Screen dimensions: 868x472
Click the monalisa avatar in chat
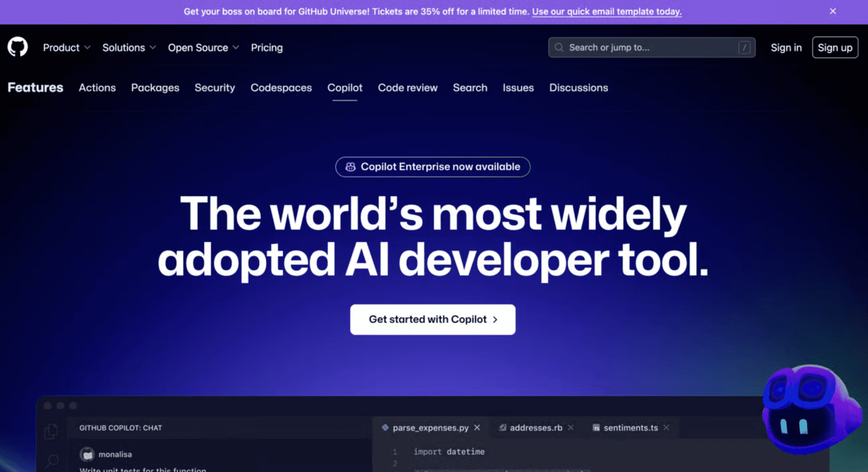(x=87, y=454)
